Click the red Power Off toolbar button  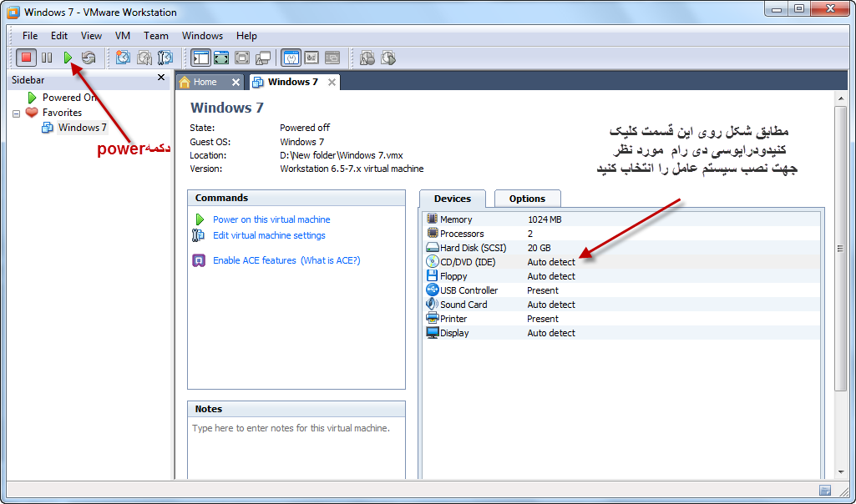26,58
